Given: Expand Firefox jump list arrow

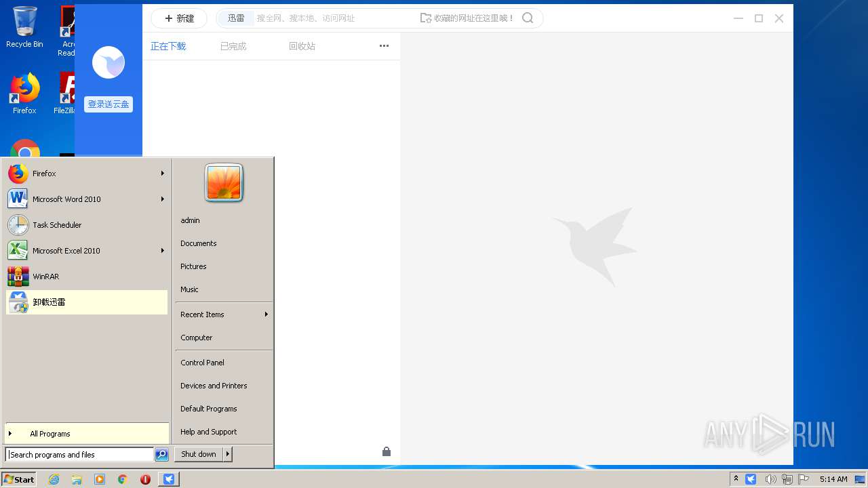Looking at the screenshot, I should 163,174.
